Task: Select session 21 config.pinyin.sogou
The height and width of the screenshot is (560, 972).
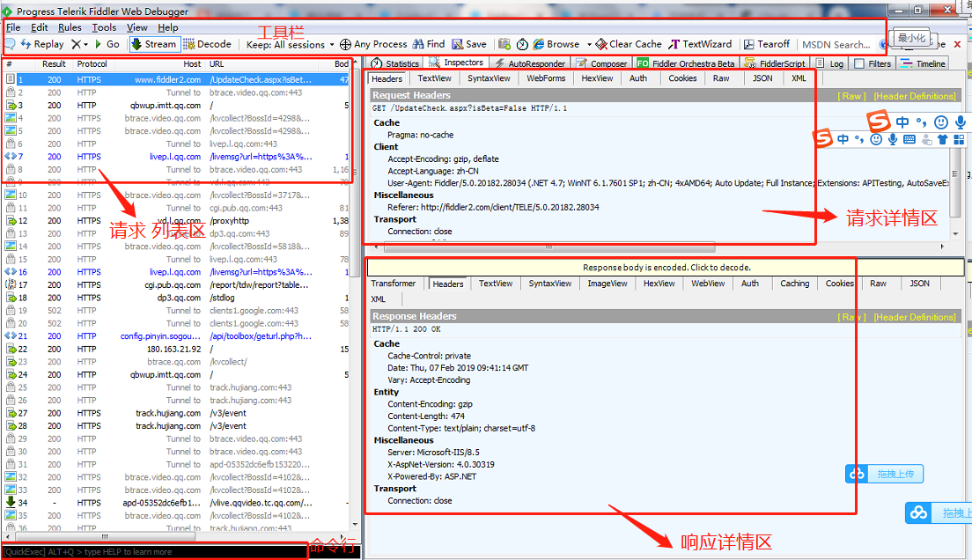Action: pos(177,336)
